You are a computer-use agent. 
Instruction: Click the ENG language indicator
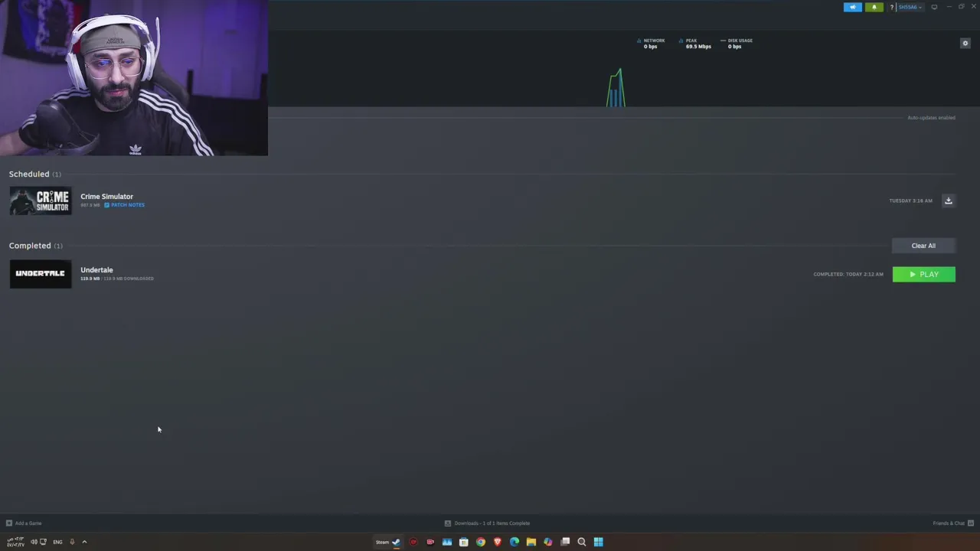(57, 542)
